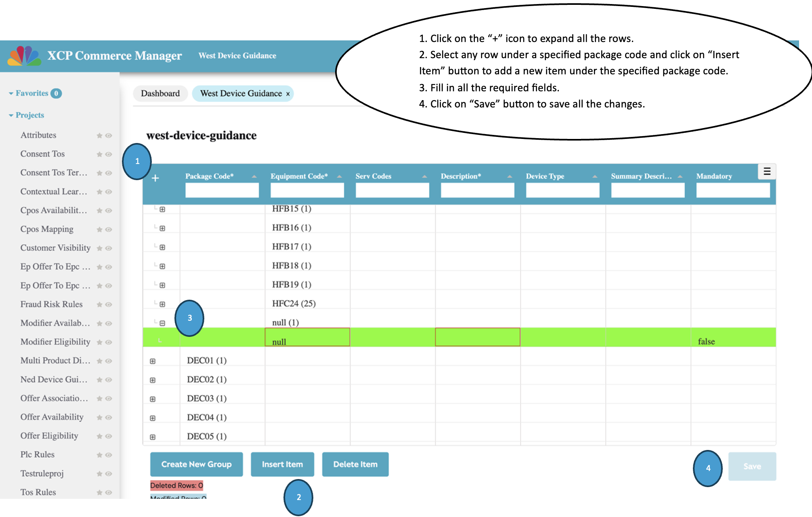This screenshot has height=517, width=812.
Task: Sort by Description column arrow
Action: [x=510, y=177]
